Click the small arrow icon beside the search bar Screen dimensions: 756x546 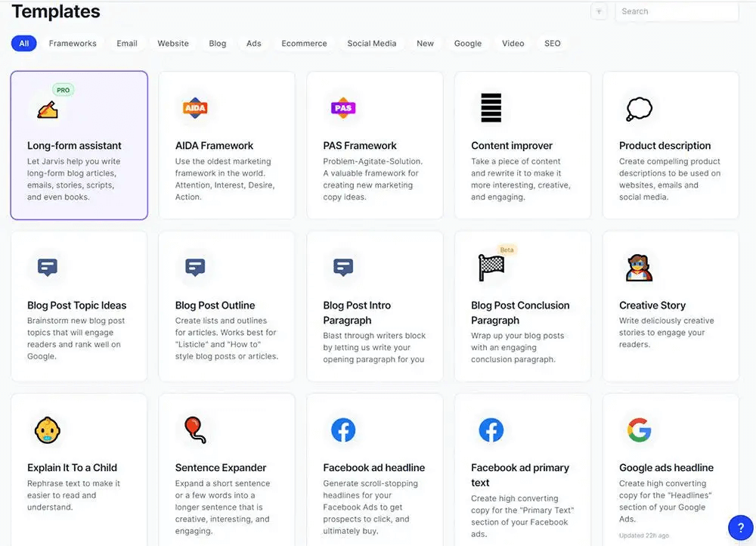(599, 11)
